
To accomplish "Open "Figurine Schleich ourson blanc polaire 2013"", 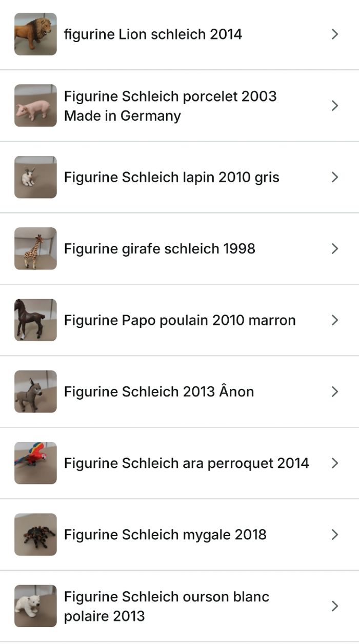I will (x=166, y=606).
